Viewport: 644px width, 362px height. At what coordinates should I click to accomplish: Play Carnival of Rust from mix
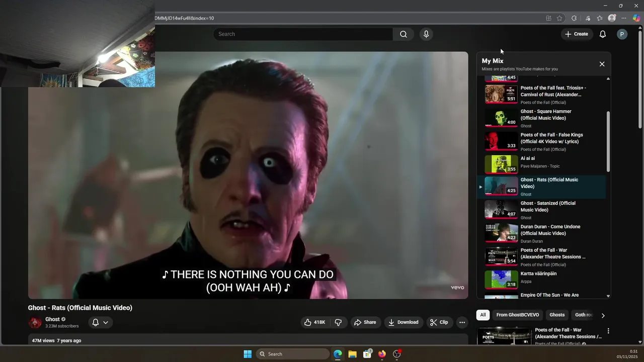pyautogui.click(x=541, y=95)
